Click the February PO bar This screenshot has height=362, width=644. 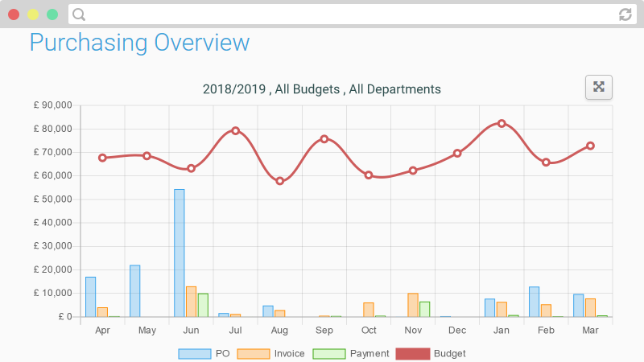[534, 302]
